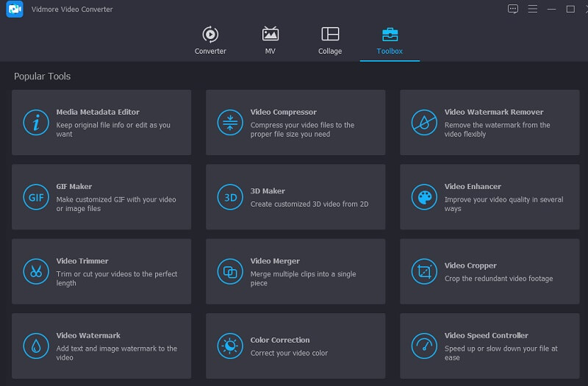Open the Video Compressor icon
This screenshot has height=386, width=588.
230,123
